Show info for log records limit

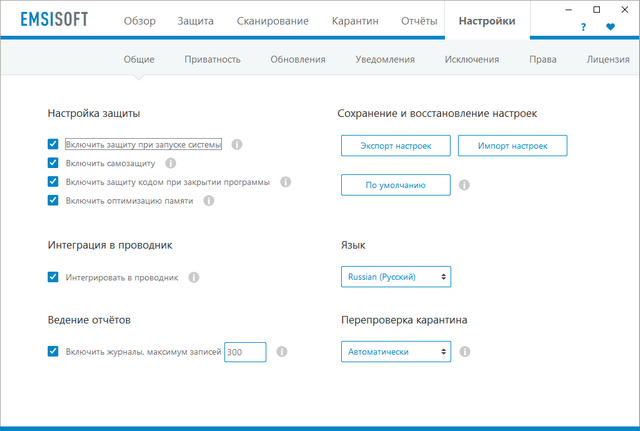point(282,352)
